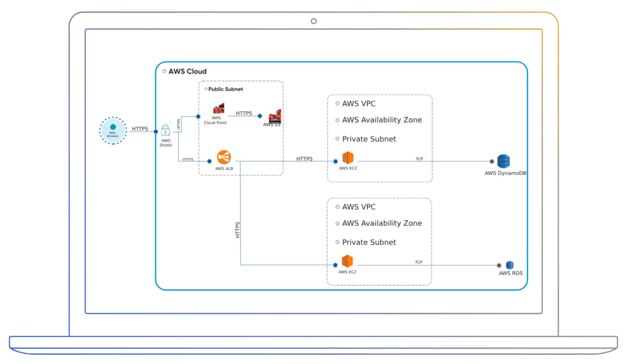Click the AWS Shield padlock icon
The height and width of the screenshot is (364, 629).
pos(165,130)
